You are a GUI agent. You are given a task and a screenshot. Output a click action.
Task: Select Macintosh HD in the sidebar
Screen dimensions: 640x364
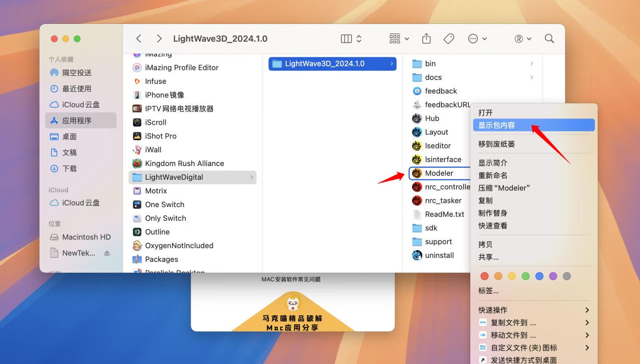tap(80, 237)
